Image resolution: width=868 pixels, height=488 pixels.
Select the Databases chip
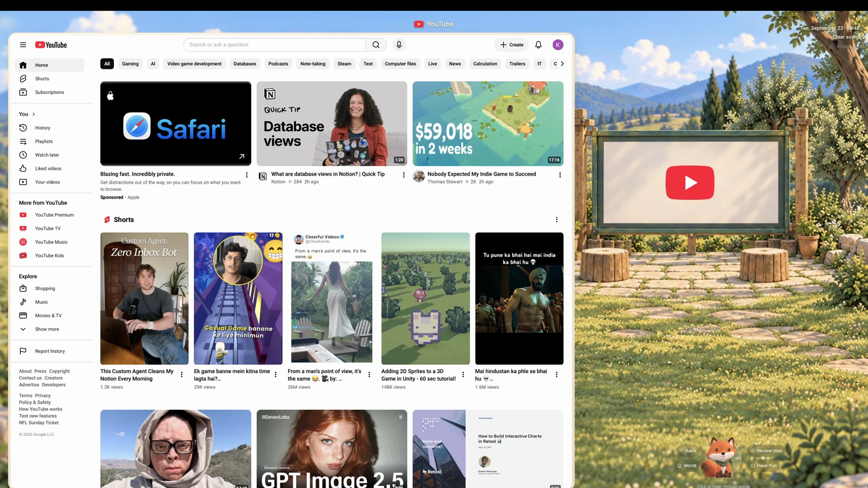[245, 64]
